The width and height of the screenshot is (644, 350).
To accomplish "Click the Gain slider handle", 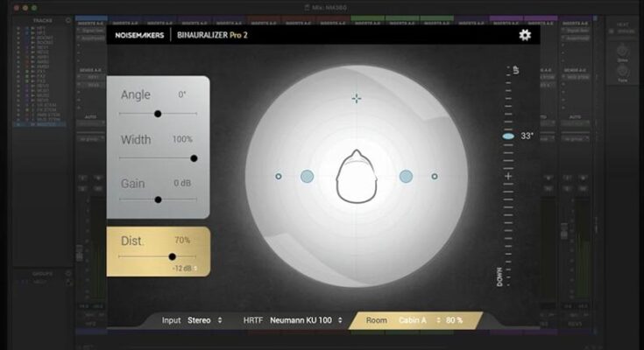I will [x=158, y=199].
